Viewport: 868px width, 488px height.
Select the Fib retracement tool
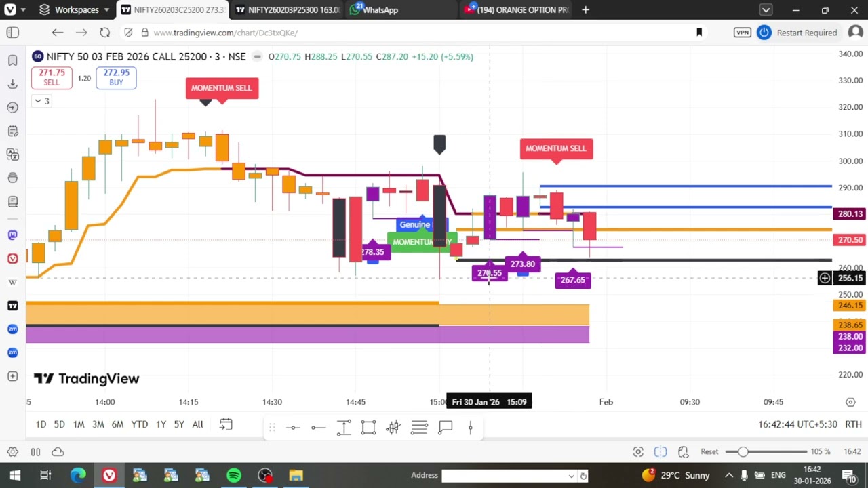pyautogui.click(x=419, y=427)
